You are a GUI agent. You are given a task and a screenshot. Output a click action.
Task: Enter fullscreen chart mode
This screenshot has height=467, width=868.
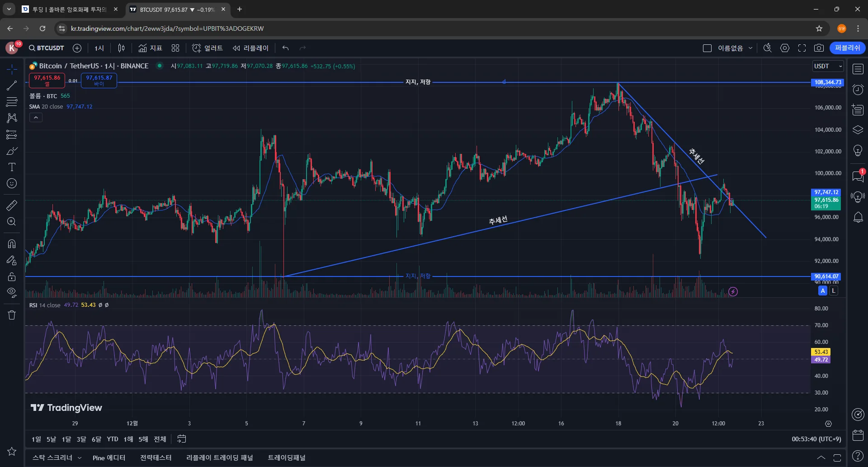click(802, 48)
